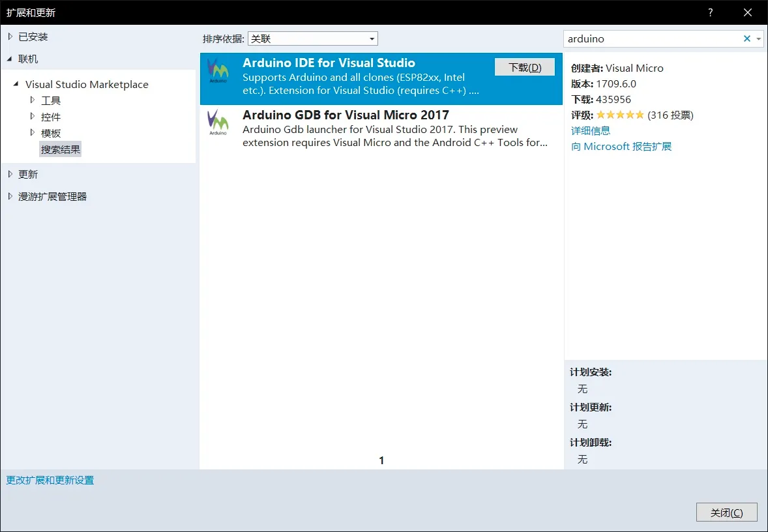
Task: Select 搜索结果 in the tree
Action: pyautogui.click(x=61, y=149)
